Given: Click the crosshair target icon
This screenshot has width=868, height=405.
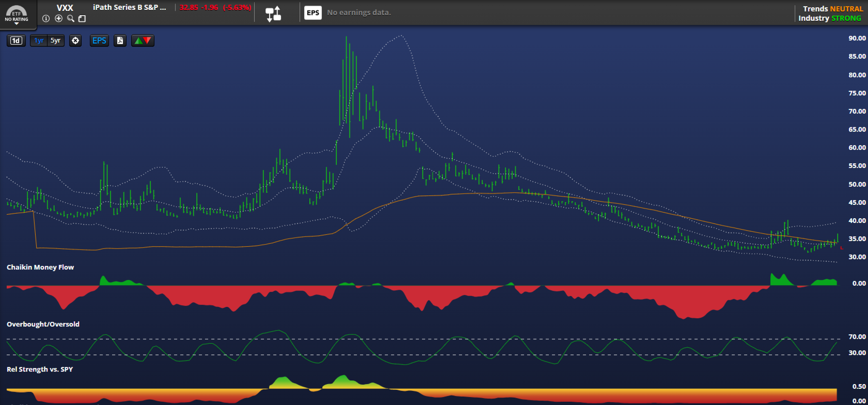Looking at the screenshot, I should (x=75, y=41).
